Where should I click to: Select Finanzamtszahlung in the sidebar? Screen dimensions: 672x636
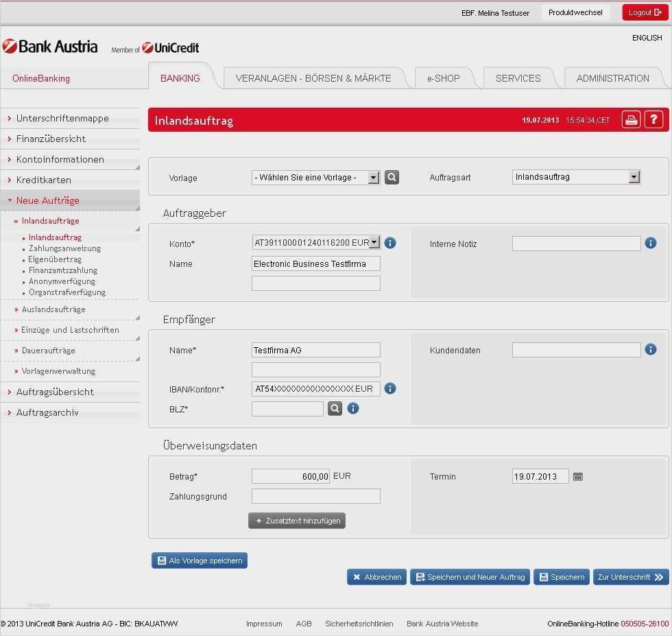tap(62, 270)
